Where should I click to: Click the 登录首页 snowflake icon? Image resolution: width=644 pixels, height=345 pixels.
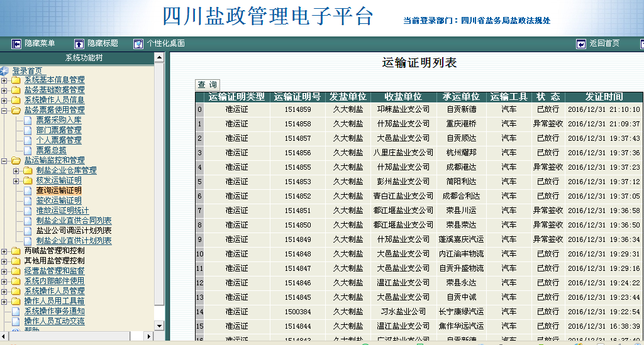coord(5,70)
